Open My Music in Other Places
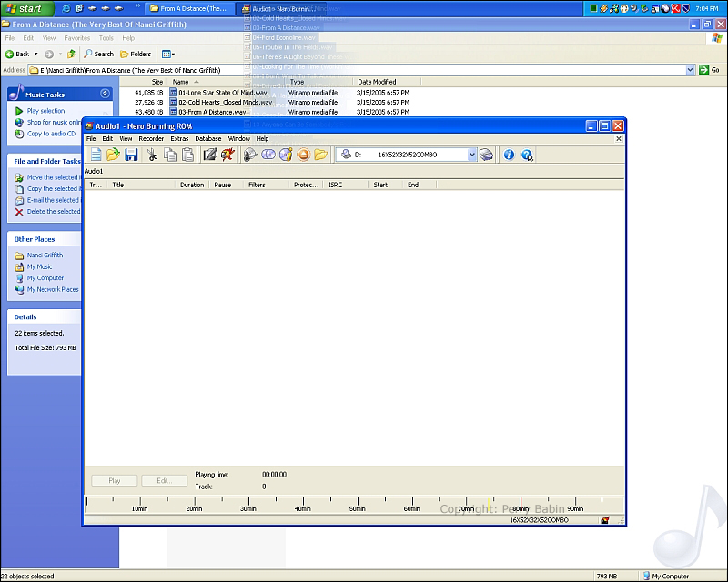 [39, 266]
